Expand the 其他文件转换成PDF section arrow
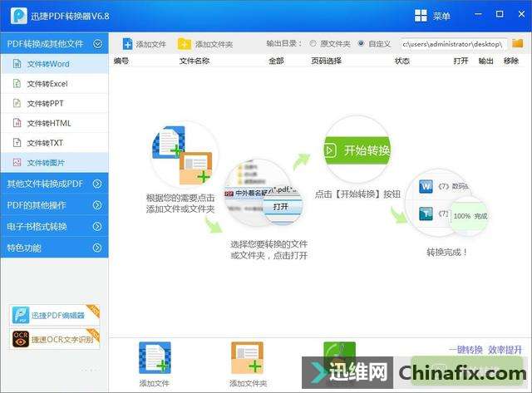The image size is (532, 393). [x=97, y=184]
